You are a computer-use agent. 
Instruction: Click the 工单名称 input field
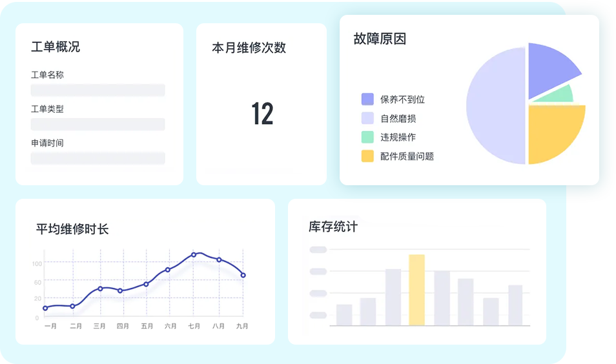point(98,90)
